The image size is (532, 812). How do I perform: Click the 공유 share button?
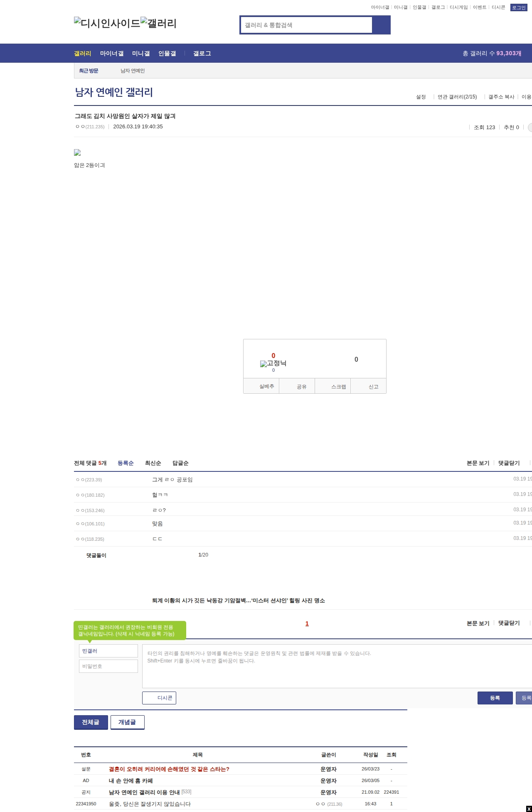(x=297, y=386)
